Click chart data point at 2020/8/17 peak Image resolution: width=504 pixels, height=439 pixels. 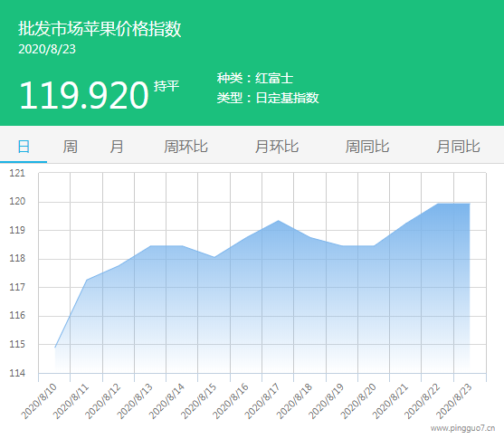pos(279,221)
